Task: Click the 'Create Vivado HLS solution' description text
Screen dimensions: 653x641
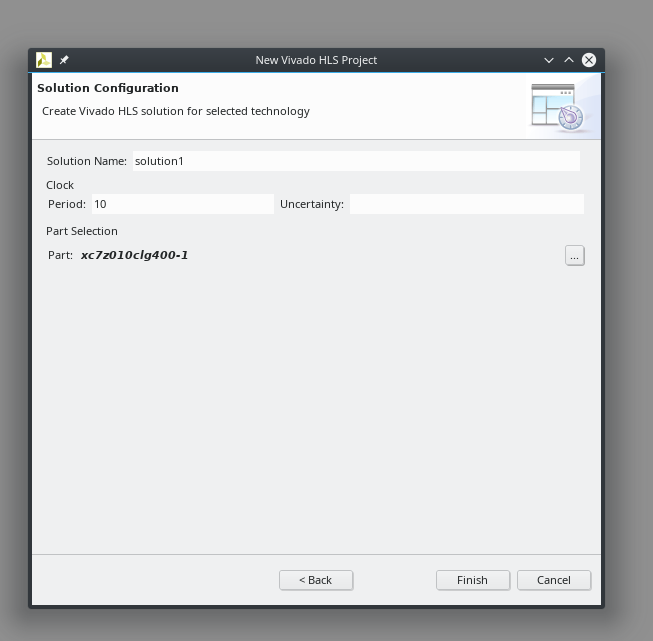Action: click(176, 111)
